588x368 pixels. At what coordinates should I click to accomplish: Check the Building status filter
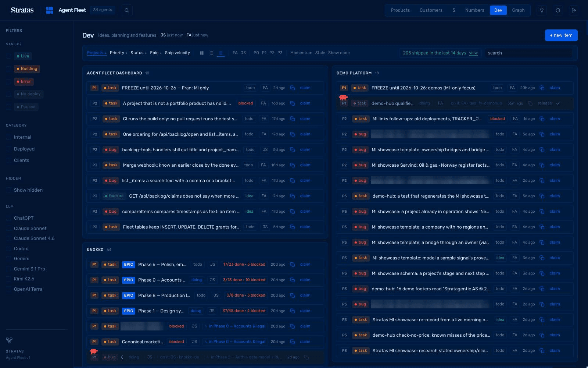point(8,69)
